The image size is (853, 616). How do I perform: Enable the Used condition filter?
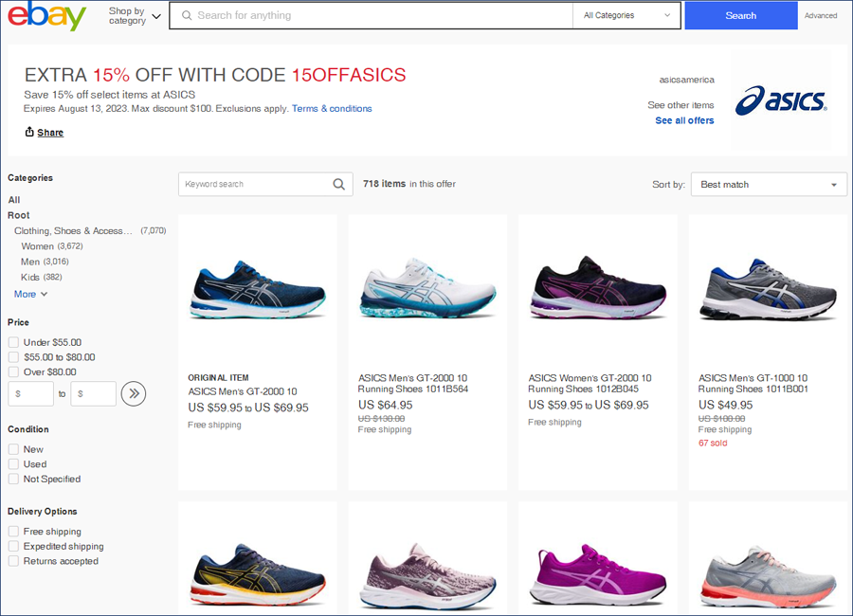13,463
